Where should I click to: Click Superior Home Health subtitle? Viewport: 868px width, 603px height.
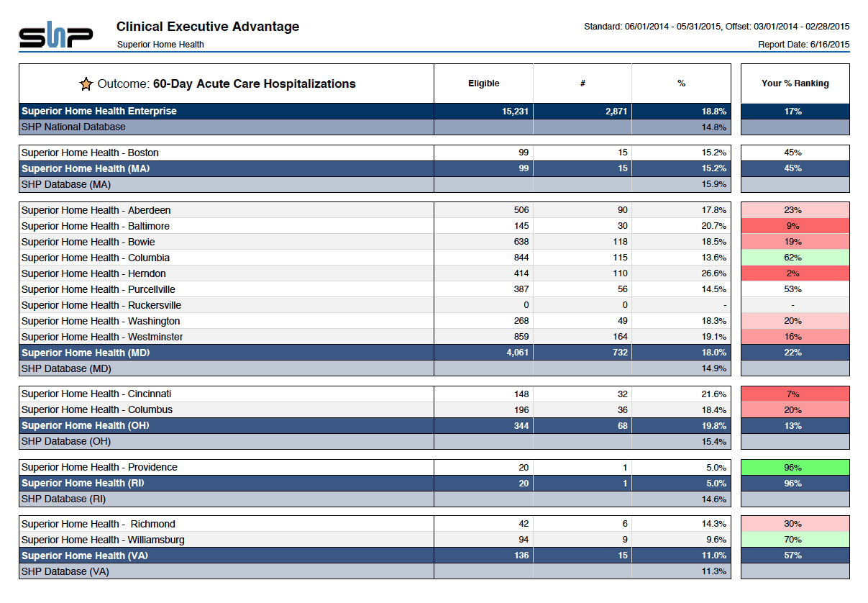tap(160, 45)
